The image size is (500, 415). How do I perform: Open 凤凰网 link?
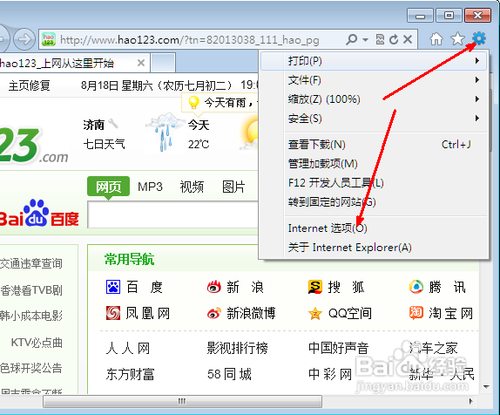(x=148, y=313)
